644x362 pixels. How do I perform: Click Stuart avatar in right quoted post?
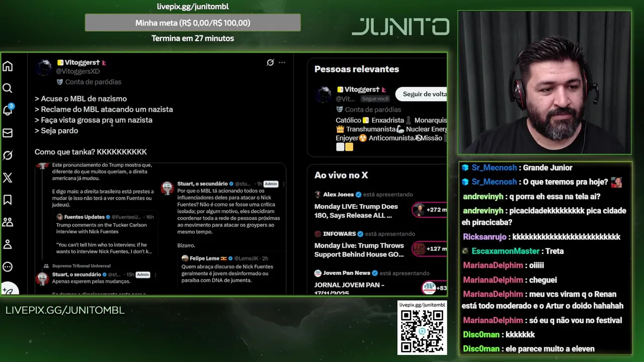[167, 188]
